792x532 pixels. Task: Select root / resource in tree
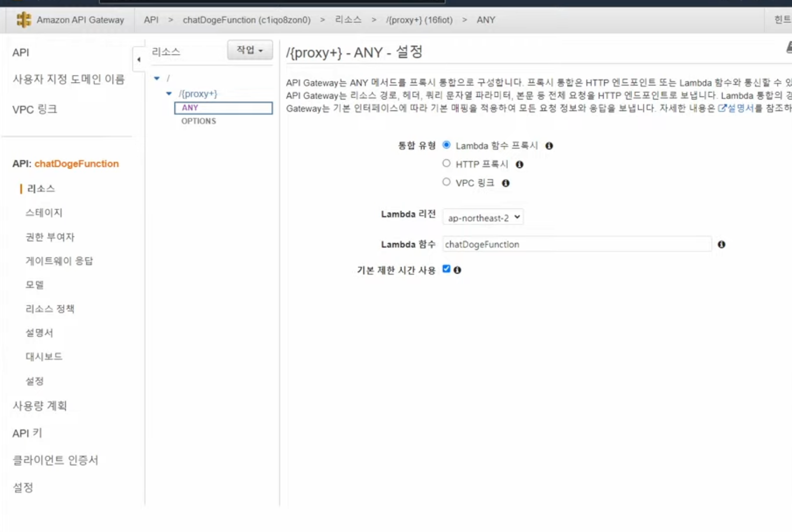[x=168, y=79]
